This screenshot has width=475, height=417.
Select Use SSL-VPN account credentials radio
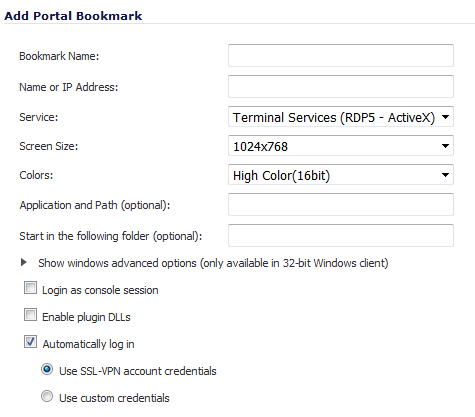click(x=47, y=369)
